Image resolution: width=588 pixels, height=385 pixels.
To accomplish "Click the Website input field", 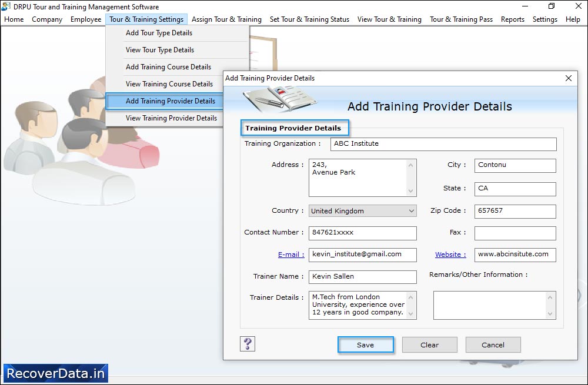I will pyautogui.click(x=515, y=255).
